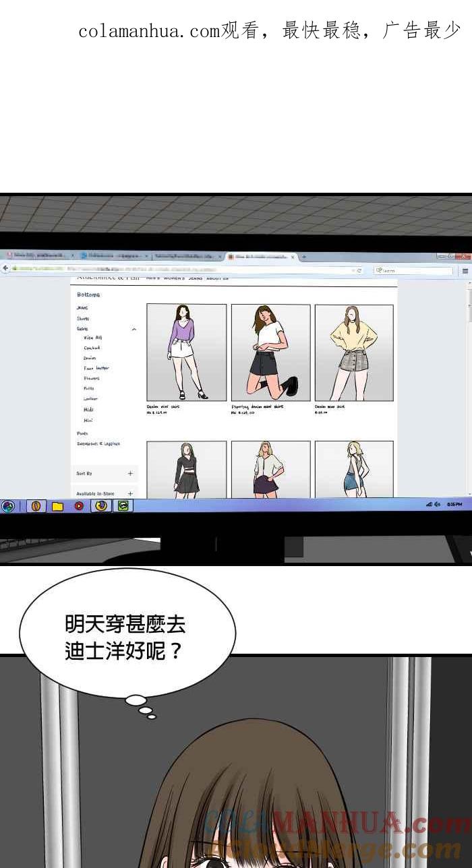
Task: Click Paperbag denim mini skirt title
Action: click(x=258, y=406)
